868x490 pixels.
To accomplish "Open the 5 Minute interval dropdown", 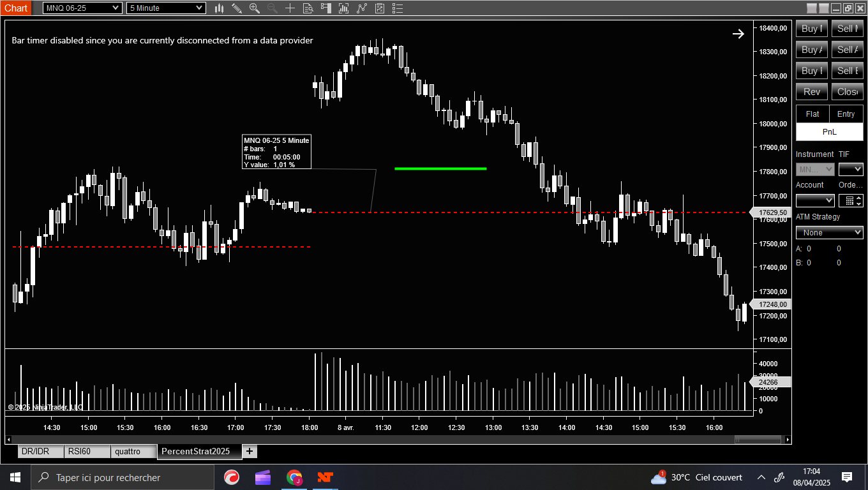I will [x=166, y=8].
